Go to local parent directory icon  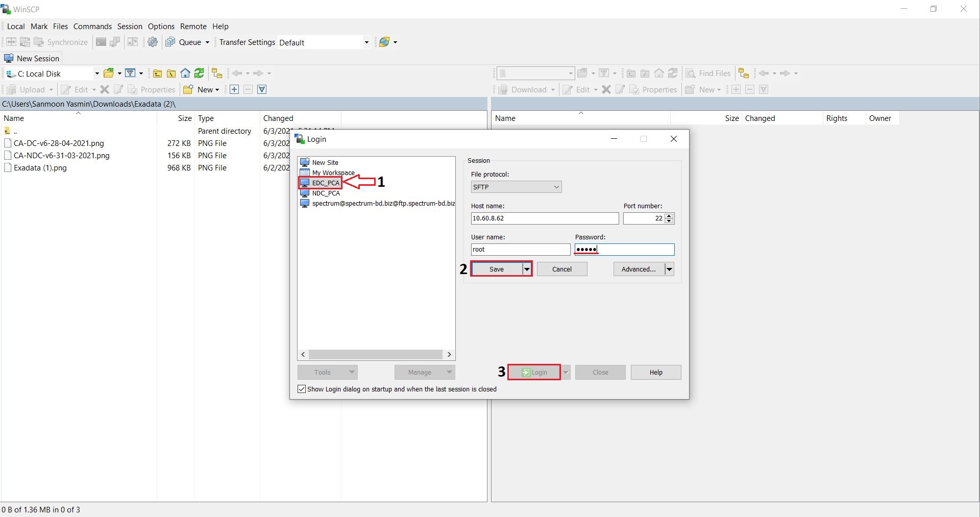tap(157, 73)
